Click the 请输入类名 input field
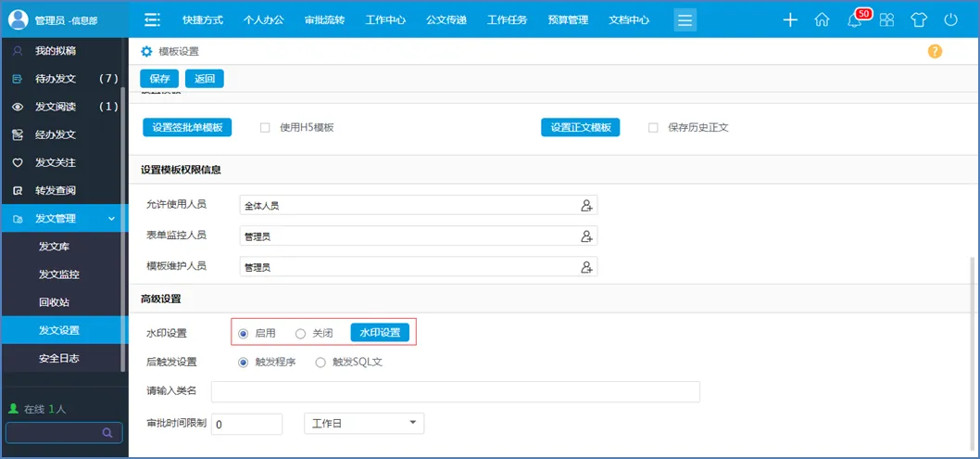980x459 pixels. [x=455, y=391]
